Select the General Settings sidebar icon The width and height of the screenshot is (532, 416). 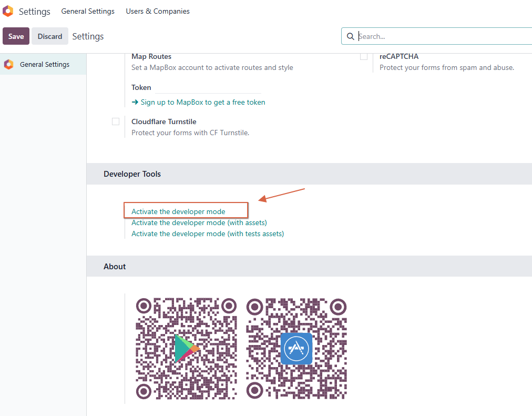(x=8, y=64)
